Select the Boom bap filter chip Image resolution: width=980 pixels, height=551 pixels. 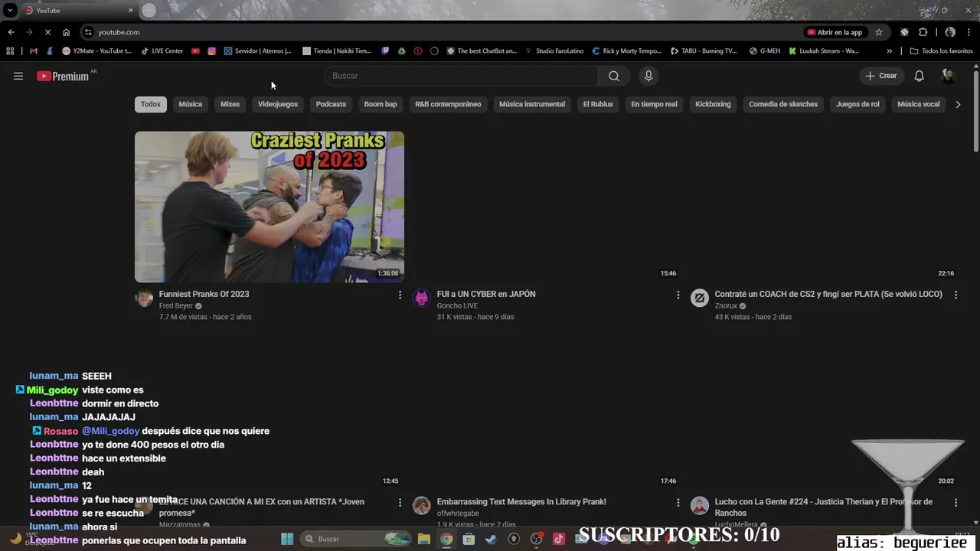(x=381, y=104)
